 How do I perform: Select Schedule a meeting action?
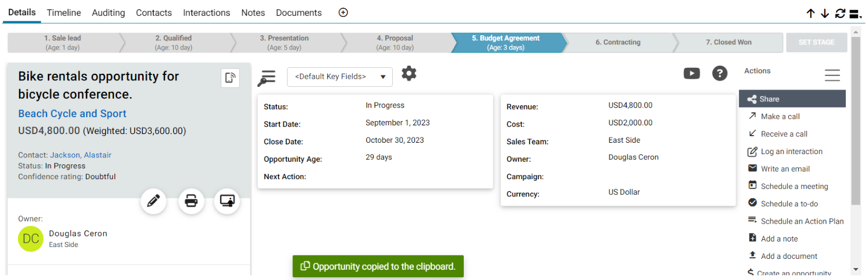click(794, 186)
